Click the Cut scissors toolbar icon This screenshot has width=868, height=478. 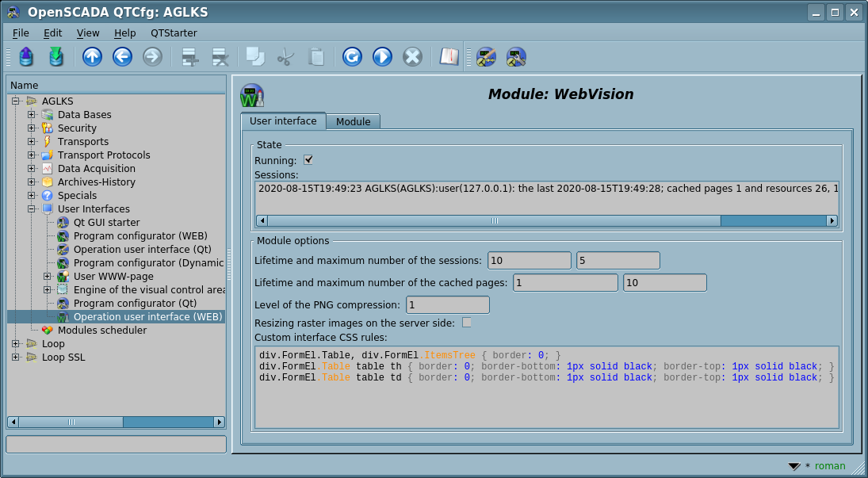(x=285, y=56)
